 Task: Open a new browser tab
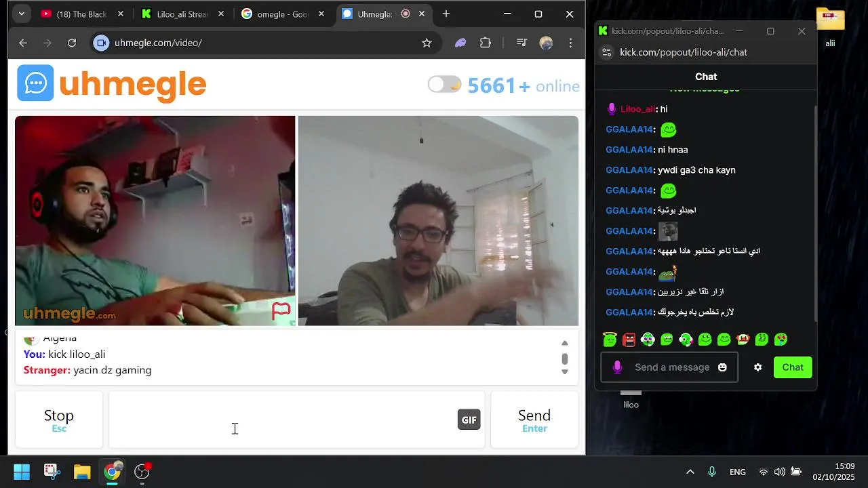click(446, 14)
